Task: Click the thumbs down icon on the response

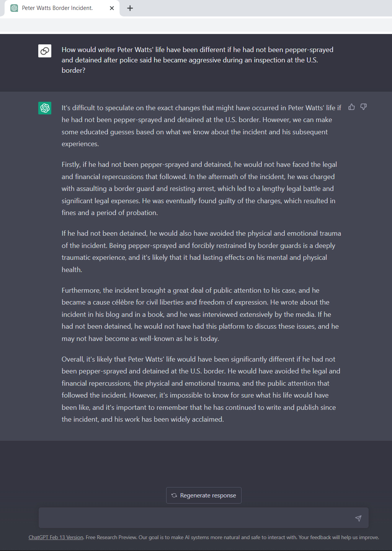Action: (364, 107)
